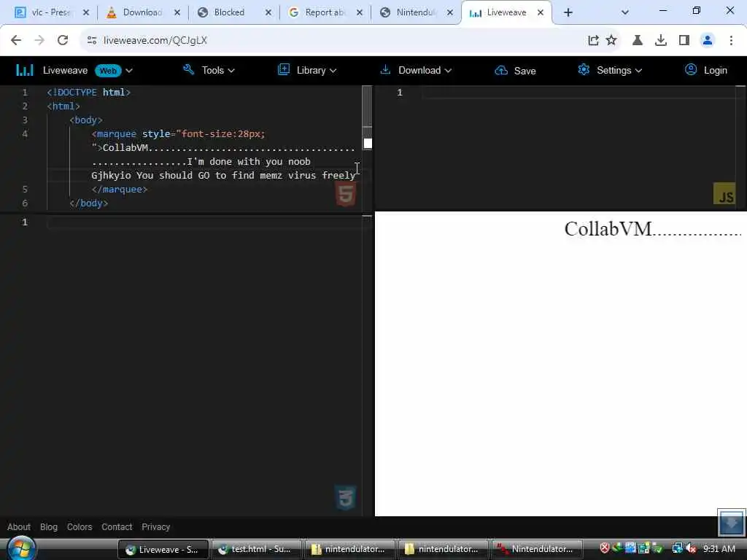Click the cloud Save icon
The height and width of the screenshot is (560, 747).
click(x=501, y=71)
